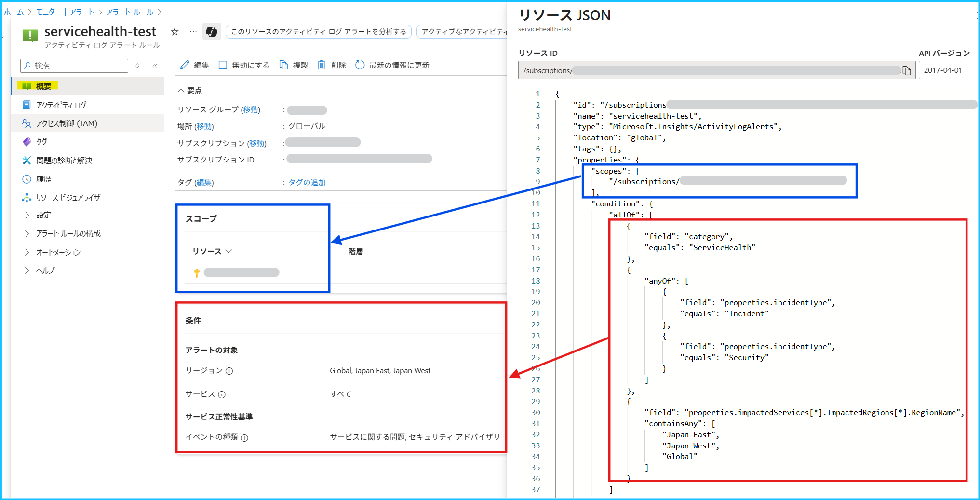
Task: Copy the resource ID with copy icon
Action: coord(907,71)
